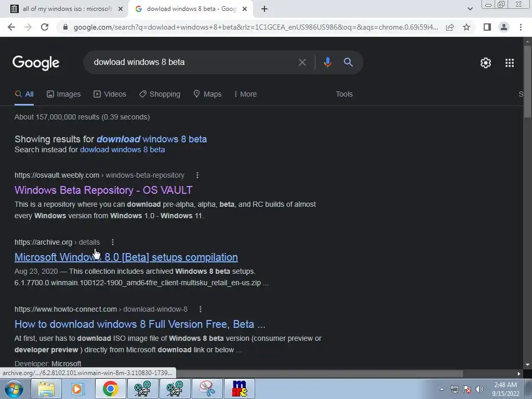Open 'How to download windows 8 Full Version' result
Screen dimensions: 532x399
pyautogui.click(x=140, y=324)
